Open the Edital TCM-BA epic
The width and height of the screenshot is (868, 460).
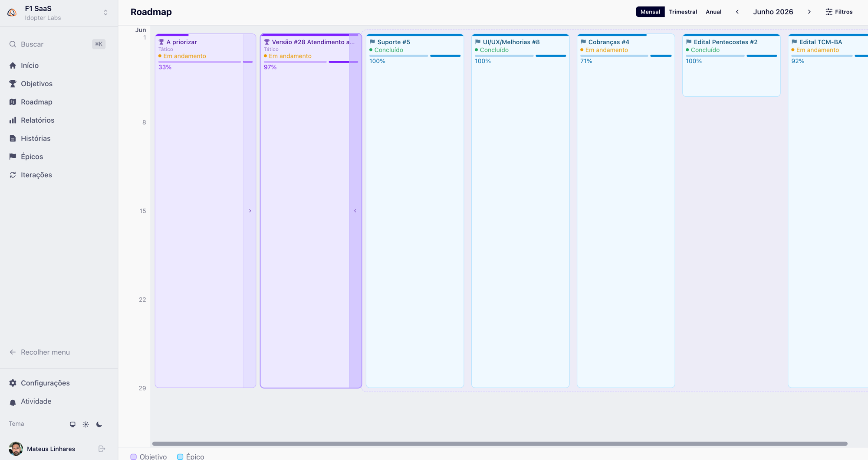pyautogui.click(x=821, y=42)
